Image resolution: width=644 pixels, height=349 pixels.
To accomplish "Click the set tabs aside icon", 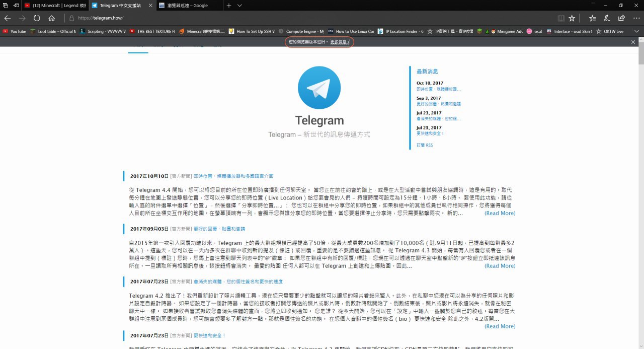I will pos(16,5).
